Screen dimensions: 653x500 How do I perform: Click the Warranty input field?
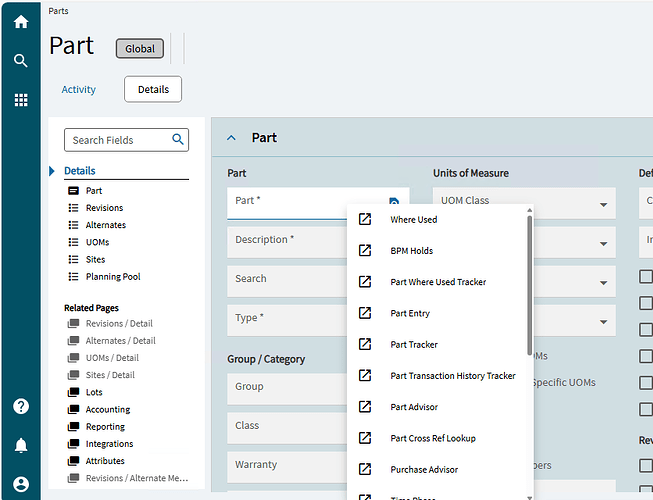click(x=287, y=467)
